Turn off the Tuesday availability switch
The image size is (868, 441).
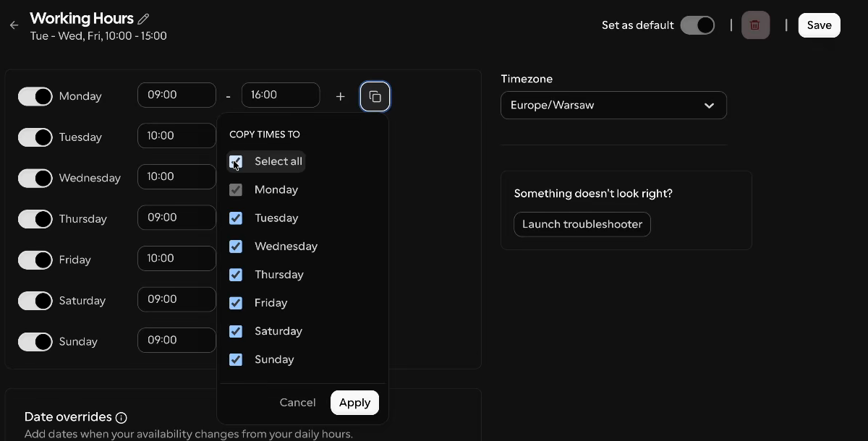click(35, 137)
